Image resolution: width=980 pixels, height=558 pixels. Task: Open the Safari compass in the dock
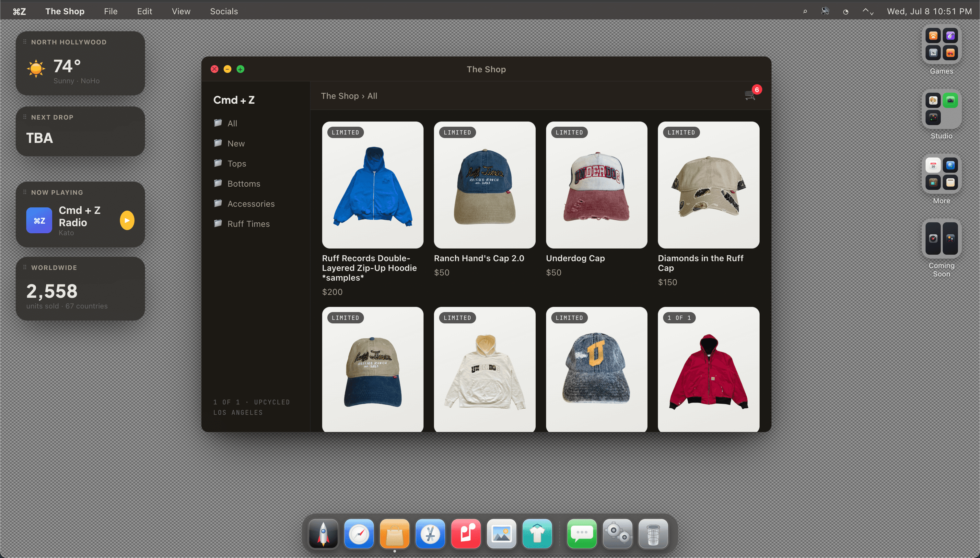click(359, 534)
